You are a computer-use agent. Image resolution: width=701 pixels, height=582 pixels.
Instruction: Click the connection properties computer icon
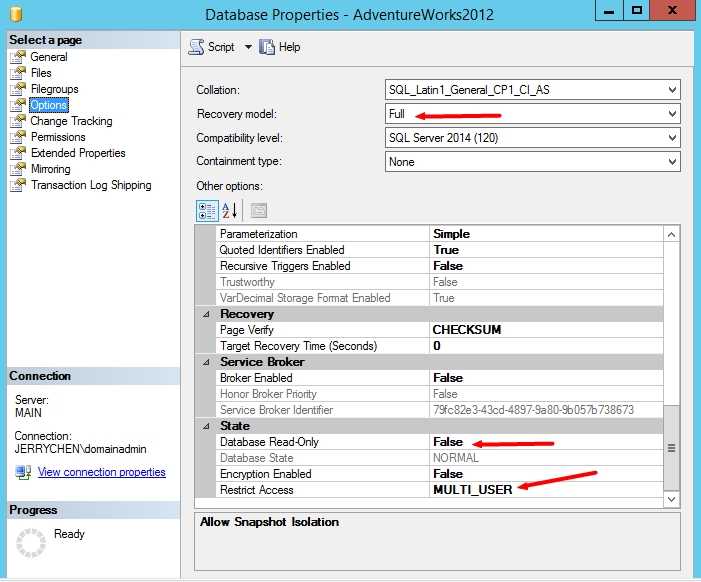[23, 472]
